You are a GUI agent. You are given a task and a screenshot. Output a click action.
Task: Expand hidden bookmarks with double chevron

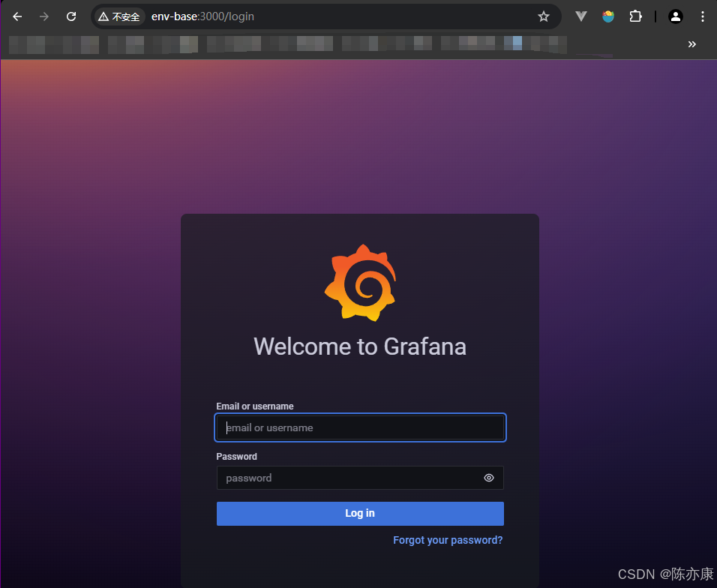(x=691, y=44)
